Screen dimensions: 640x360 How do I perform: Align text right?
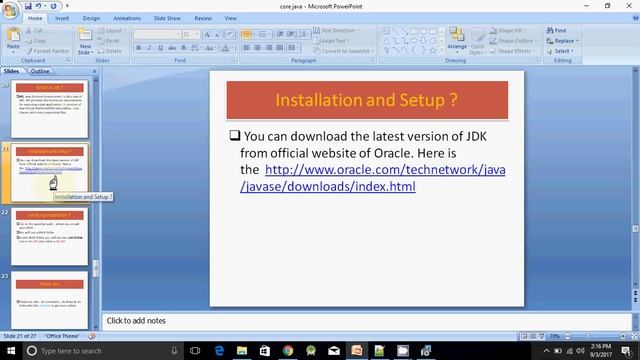(x=269, y=48)
